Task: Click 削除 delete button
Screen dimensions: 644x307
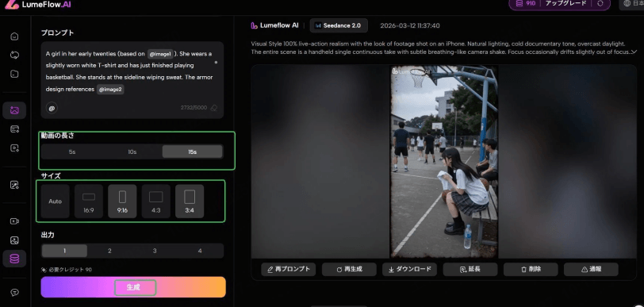Action: tap(531, 269)
